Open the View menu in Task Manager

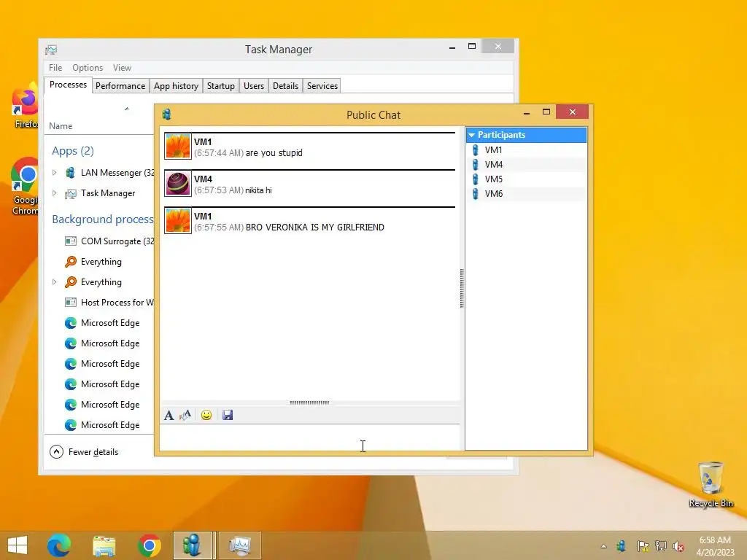pyautogui.click(x=122, y=68)
